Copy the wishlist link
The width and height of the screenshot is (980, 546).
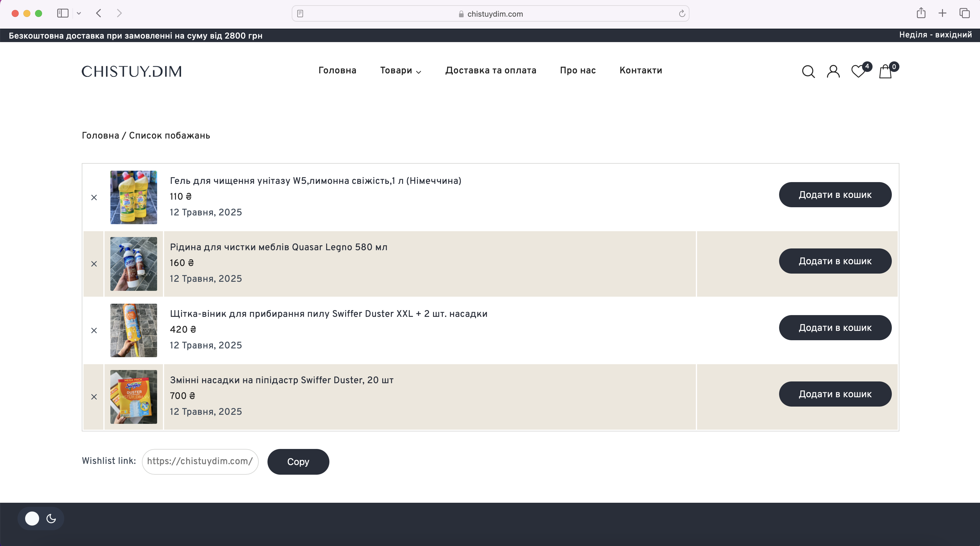click(298, 462)
